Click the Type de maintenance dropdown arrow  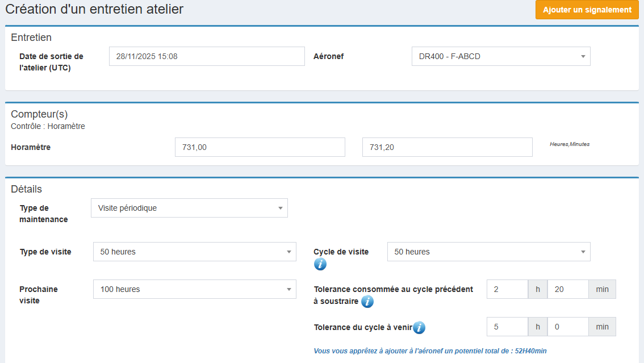(x=280, y=208)
